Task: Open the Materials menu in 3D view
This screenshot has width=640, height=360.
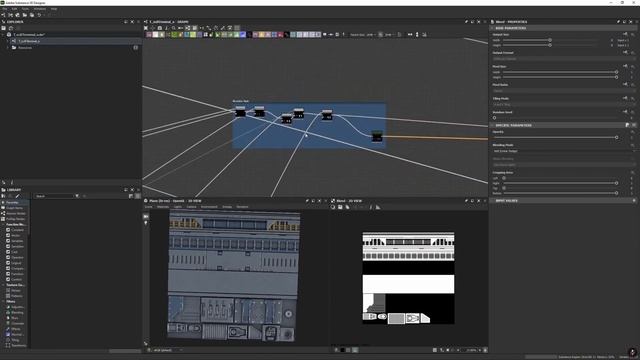Action: (163, 207)
